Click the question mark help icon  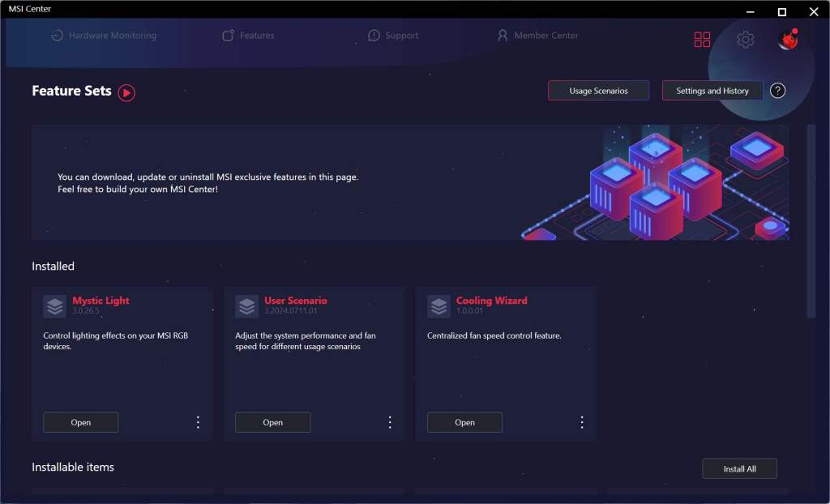pyautogui.click(x=777, y=91)
